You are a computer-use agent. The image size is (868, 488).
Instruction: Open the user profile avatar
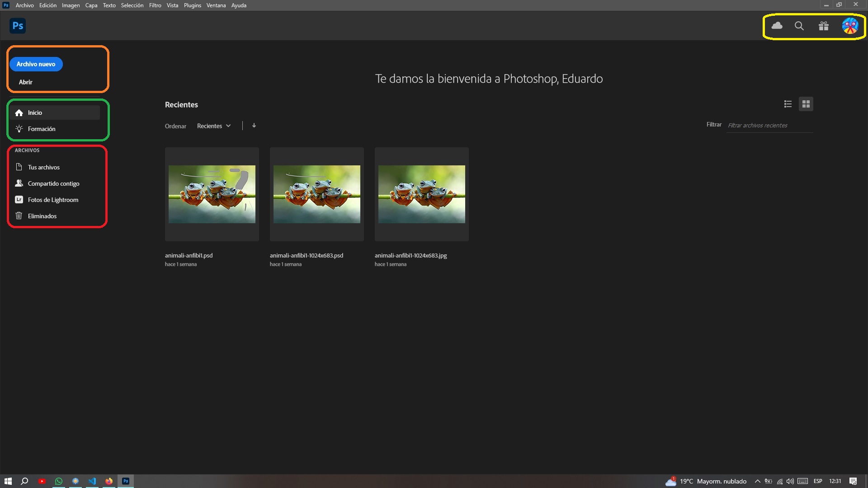pyautogui.click(x=850, y=26)
